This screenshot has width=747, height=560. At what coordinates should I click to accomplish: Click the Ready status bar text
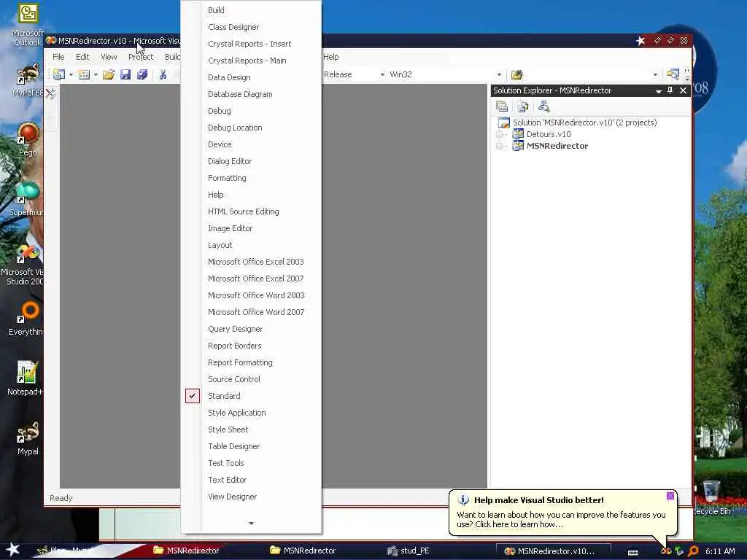61,497
